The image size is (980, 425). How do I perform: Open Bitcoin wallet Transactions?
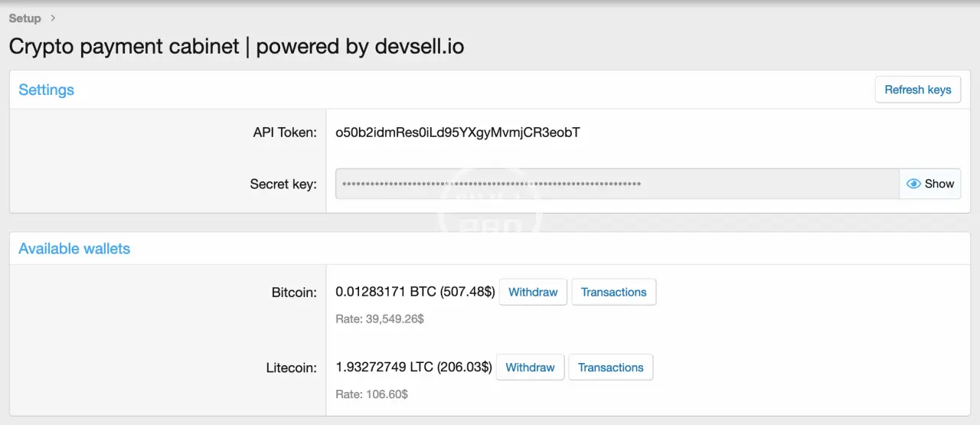(x=613, y=292)
